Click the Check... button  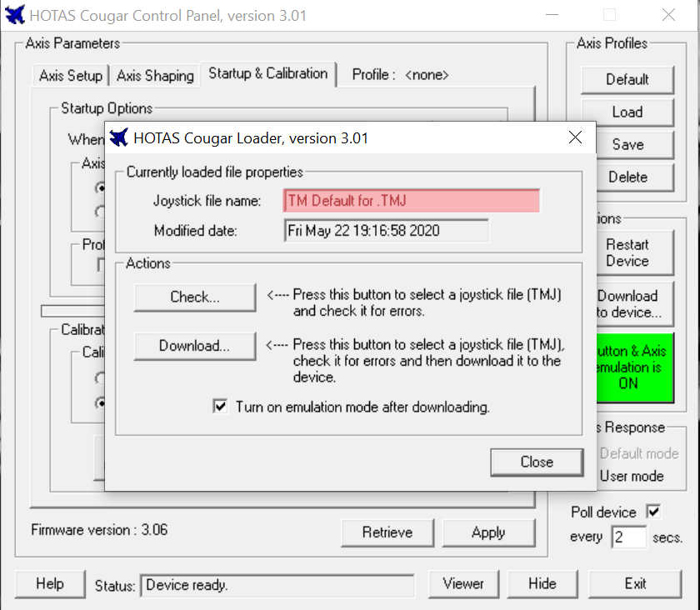[195, 297]
